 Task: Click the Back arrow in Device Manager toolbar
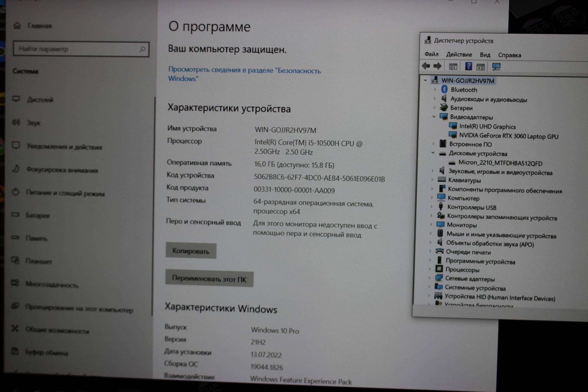click(426, 66)
